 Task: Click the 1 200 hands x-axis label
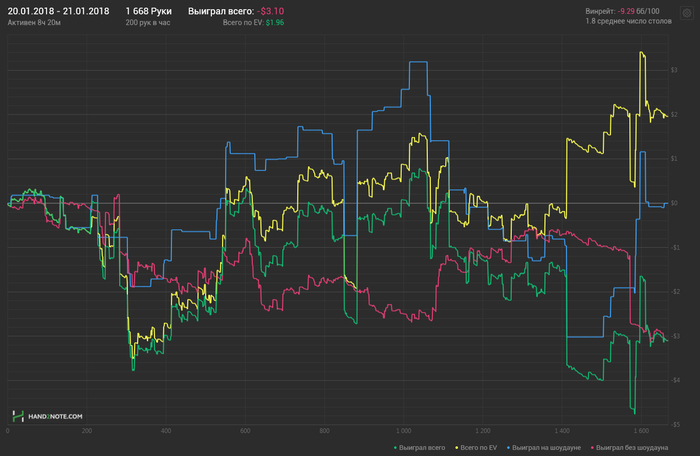(483, 431)
